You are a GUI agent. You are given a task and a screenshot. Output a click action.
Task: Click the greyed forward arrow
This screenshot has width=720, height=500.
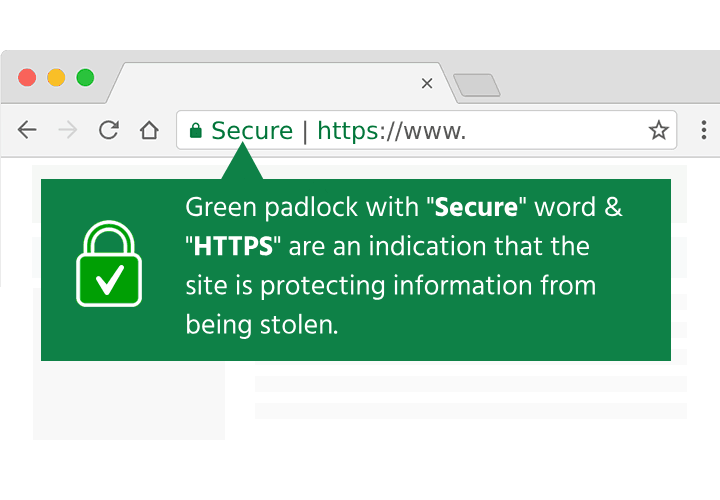click(x=68, y=130)
